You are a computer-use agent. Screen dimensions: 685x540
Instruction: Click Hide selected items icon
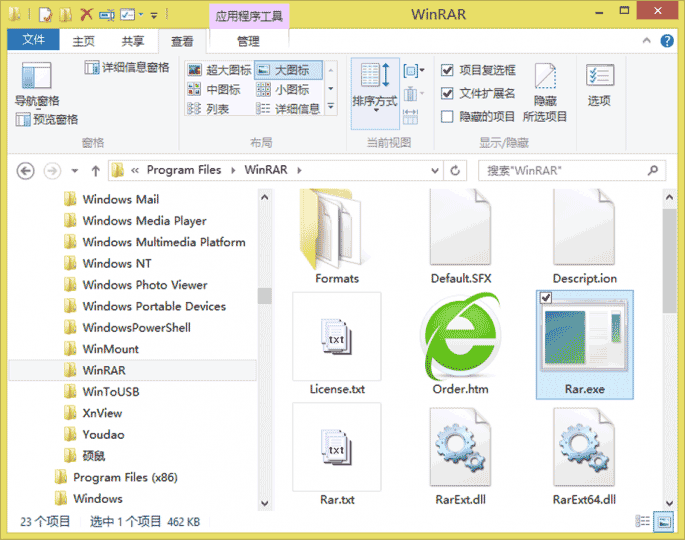545,92
